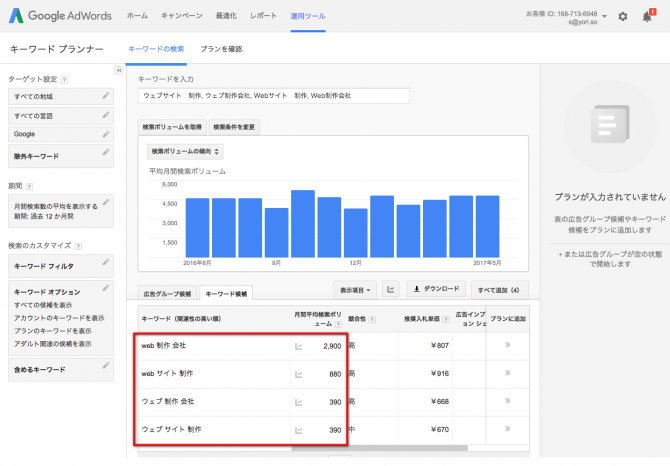Click the horizontal table scrollbar
This screenshot has height=466, width=670.
point(380,448)
